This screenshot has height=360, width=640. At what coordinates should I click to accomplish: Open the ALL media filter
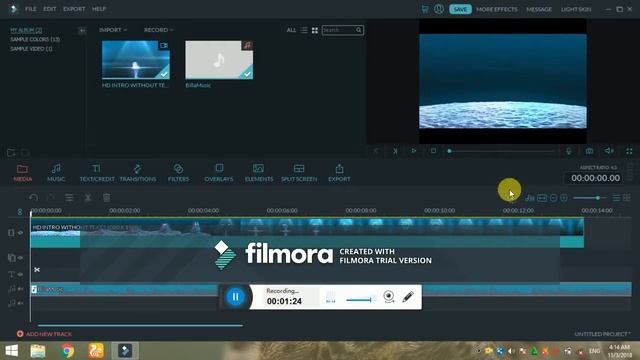click(291, 30)
